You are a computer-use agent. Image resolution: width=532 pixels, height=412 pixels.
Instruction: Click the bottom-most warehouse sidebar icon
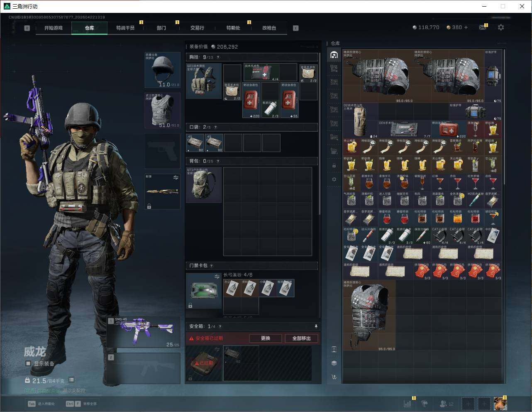pos(334,377)
